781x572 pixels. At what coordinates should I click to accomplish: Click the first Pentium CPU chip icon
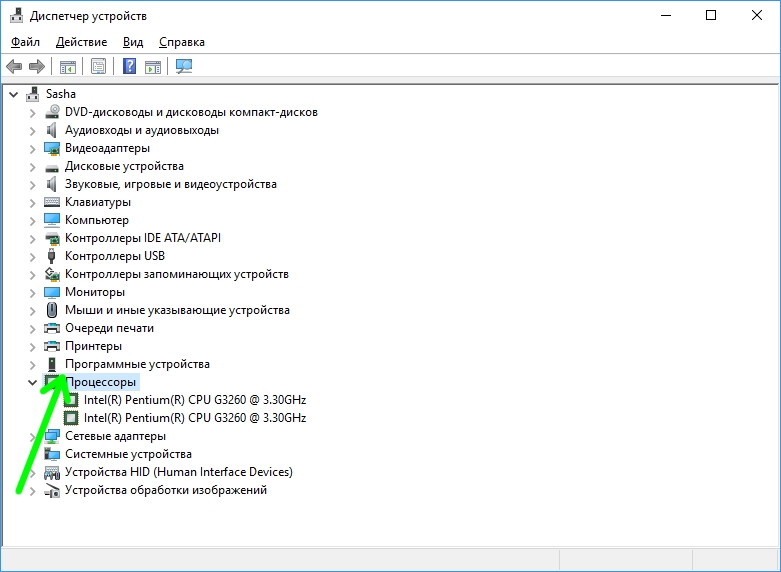click(x=71, y=400)
